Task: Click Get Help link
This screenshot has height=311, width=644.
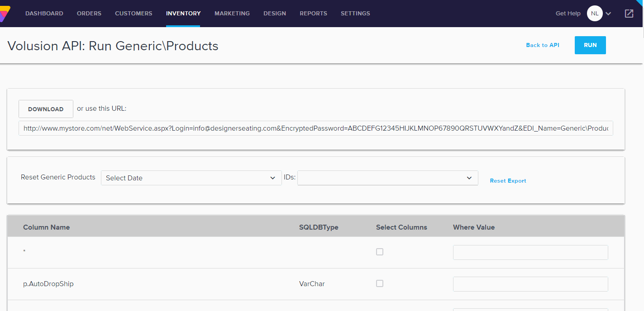Action: [568, 14]
